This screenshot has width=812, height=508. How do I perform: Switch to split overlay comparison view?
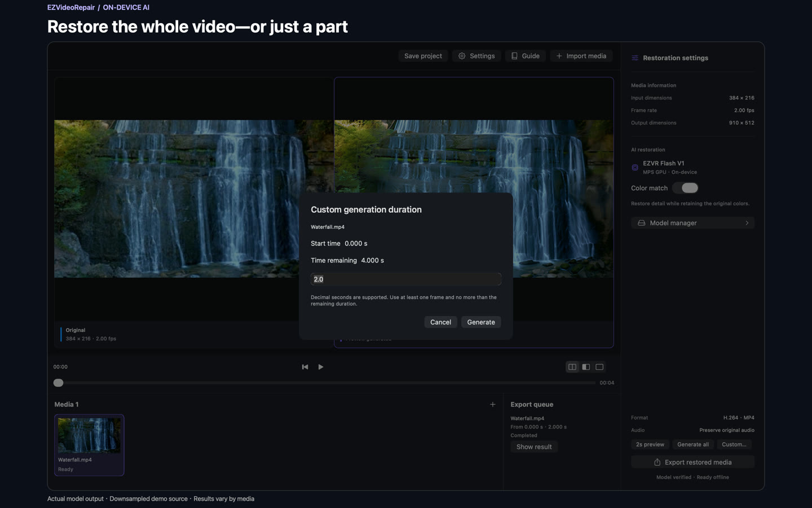point(586,367)
